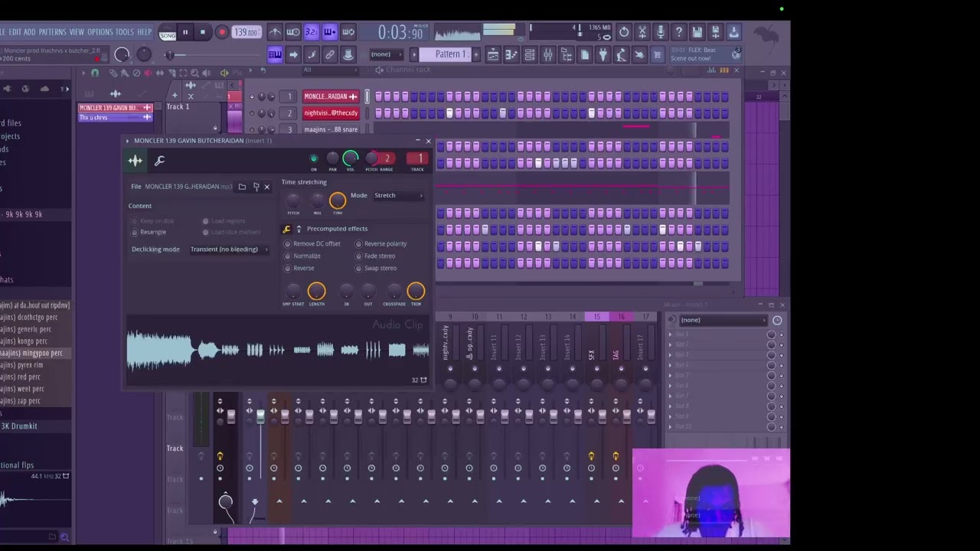Toggle the playlist snap magnet icon
Screen dimensions: 980x551
point(94,73)
